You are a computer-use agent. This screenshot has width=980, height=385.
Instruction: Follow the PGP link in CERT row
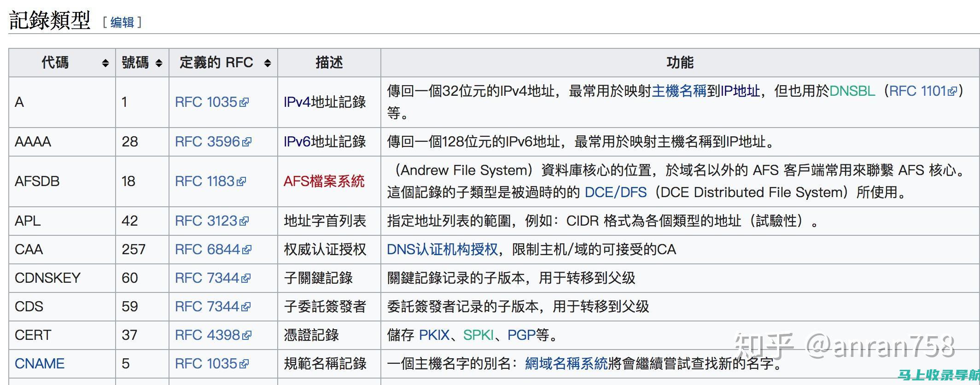[521, 335]
